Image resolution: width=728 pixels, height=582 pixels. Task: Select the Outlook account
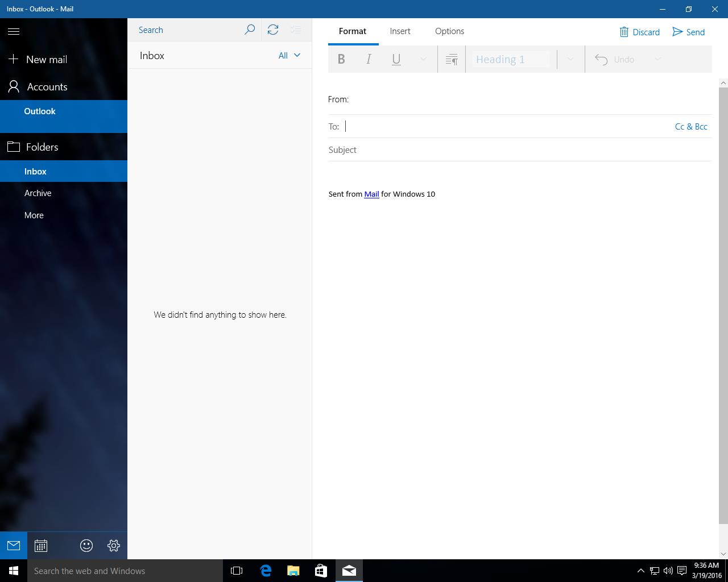point(64,116)
